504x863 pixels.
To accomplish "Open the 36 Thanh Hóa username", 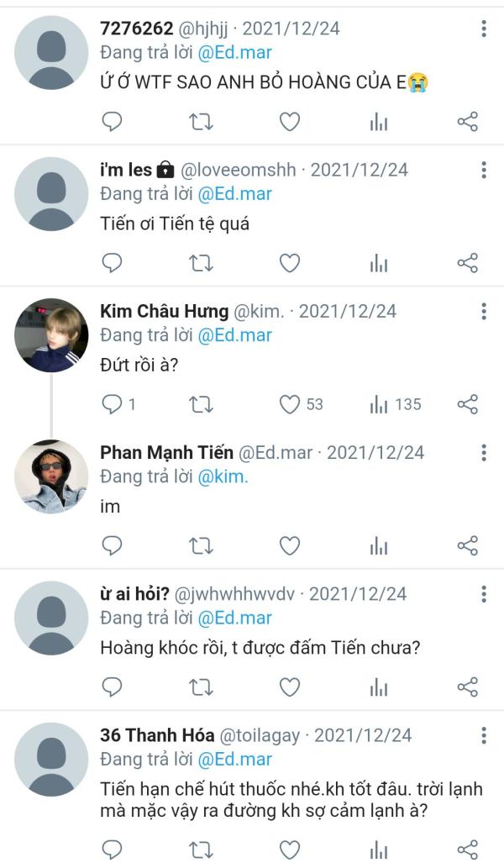I will point(157,735).
